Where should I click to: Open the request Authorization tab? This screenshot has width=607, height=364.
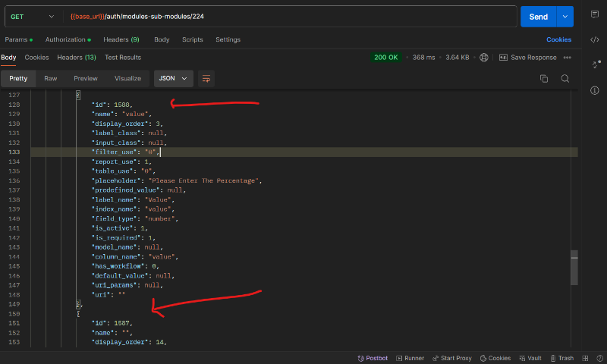[67, 39]
